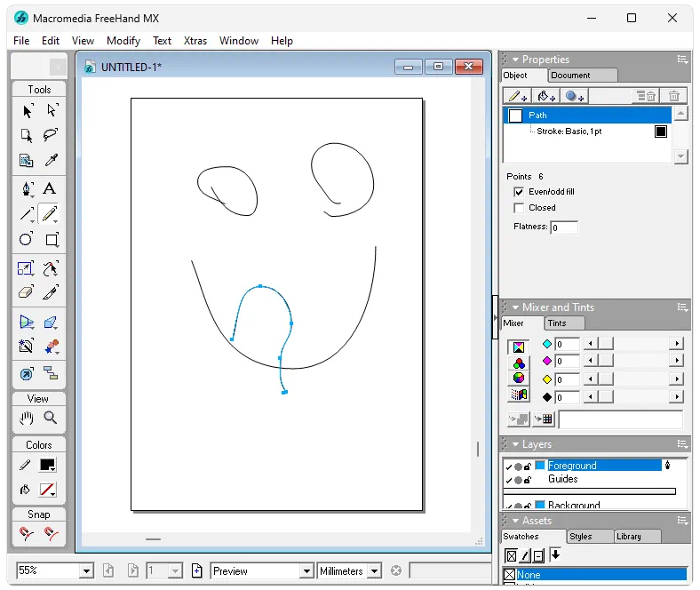Pick the Lasso tool
The image size is (700, 590).
pos(51,135)
